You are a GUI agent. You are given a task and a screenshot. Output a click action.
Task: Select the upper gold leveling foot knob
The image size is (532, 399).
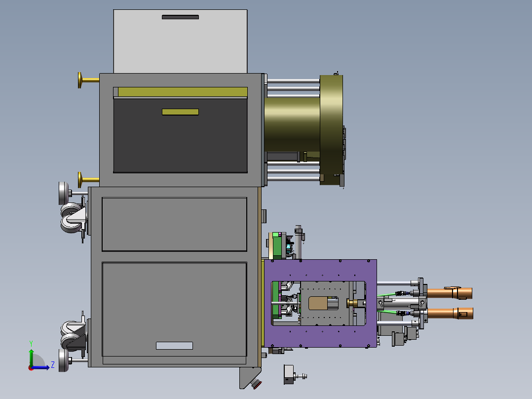click(81, 80)
